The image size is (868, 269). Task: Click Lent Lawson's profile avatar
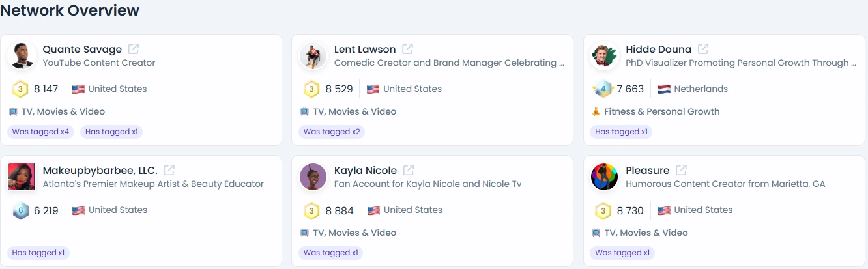313,56
